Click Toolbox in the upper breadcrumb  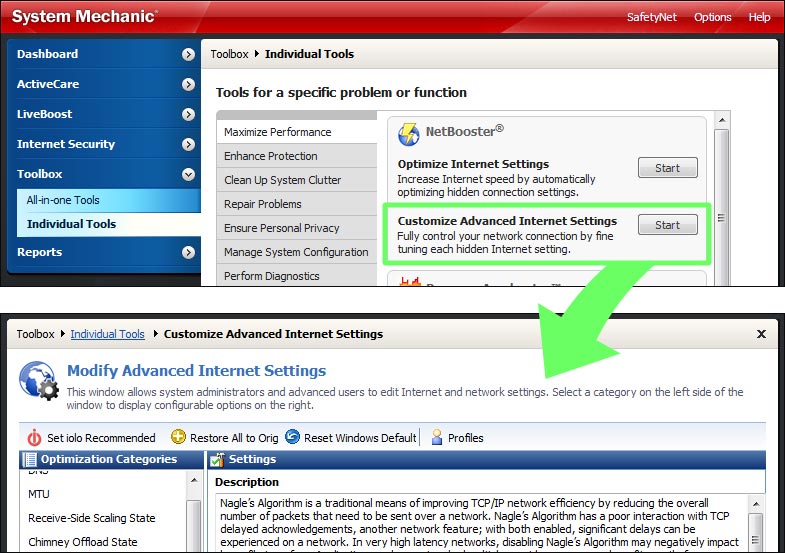pyautogui.click(x=229, y=54)
